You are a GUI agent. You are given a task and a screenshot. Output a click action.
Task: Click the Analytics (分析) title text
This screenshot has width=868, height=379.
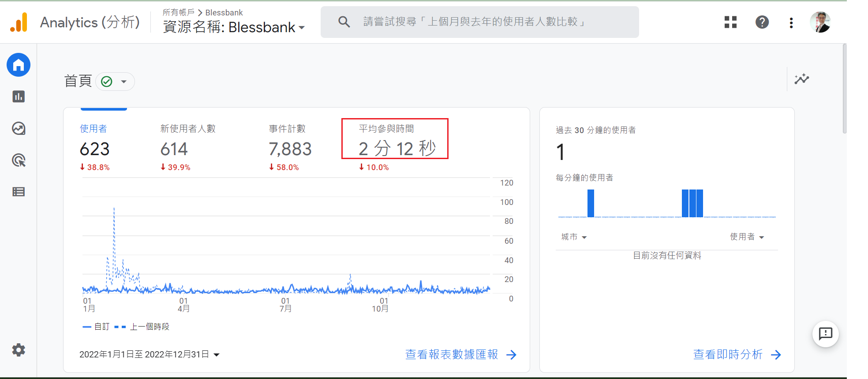(x=90, y=22)
